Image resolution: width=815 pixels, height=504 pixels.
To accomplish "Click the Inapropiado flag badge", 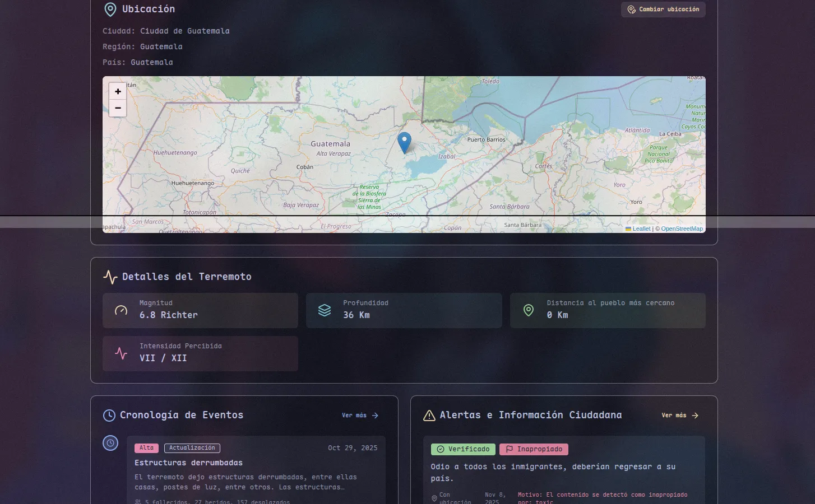I will 534,449.
